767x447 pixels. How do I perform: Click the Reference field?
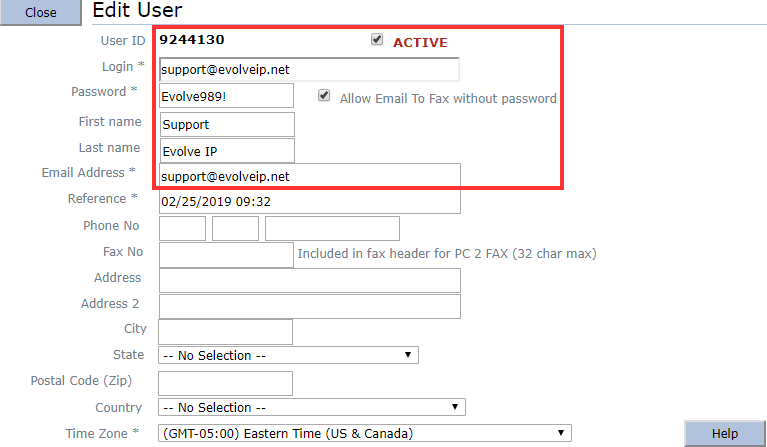point(309,201)
